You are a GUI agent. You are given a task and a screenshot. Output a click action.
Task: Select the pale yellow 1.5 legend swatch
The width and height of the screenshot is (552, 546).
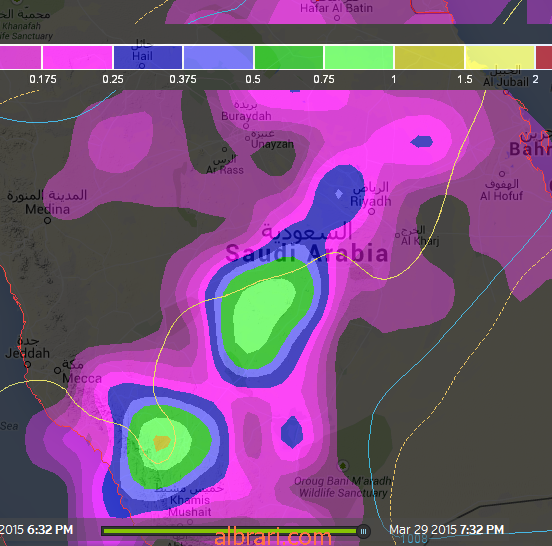pos(500,57)
